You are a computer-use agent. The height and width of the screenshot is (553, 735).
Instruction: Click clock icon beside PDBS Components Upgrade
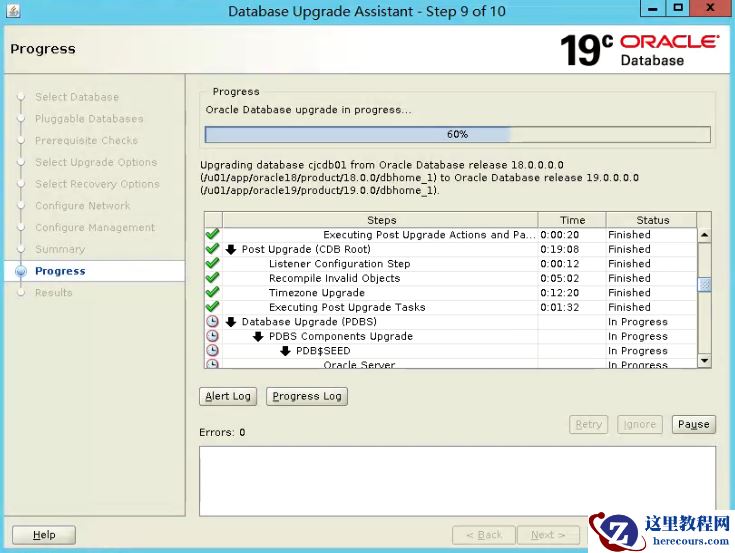[x=212, y=337]
